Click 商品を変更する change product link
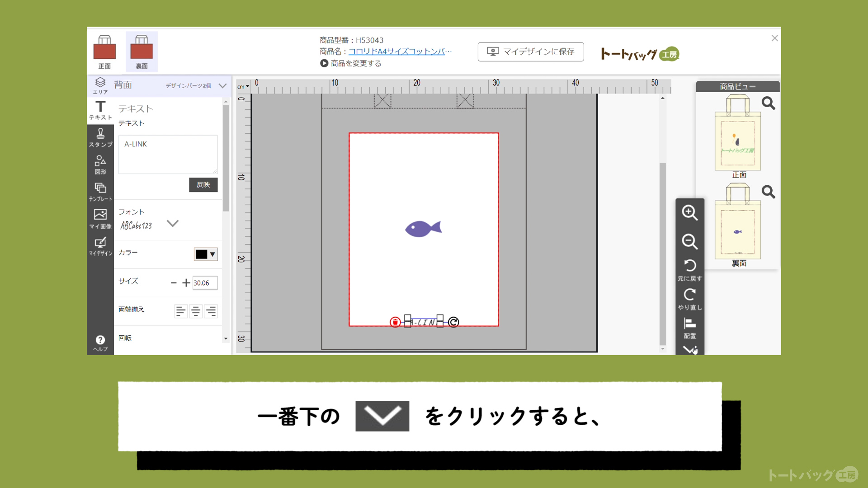This screenshot has width=868, height=488. coord(351,63)
